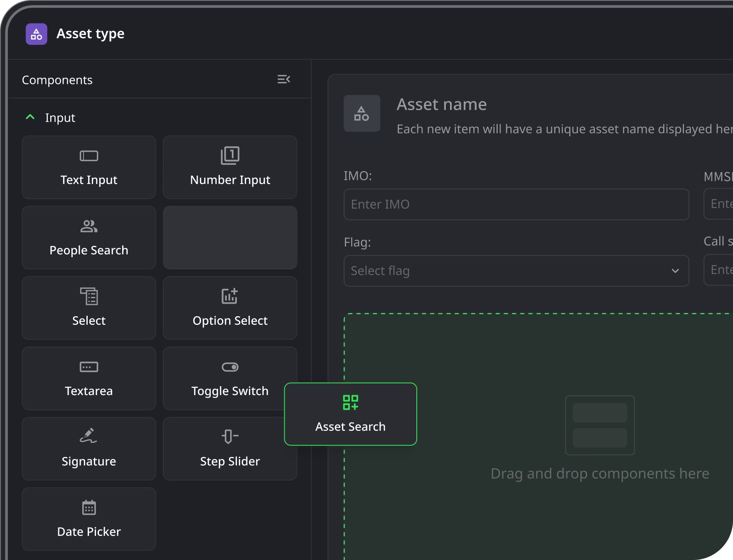Click the Flag: field label
Viewport: 733px width, 560px height.
point(357,242)
